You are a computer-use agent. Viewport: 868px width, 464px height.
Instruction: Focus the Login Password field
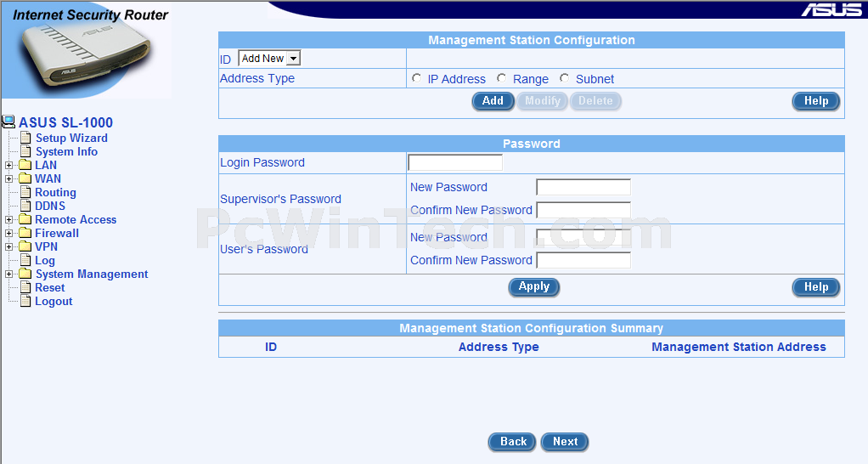(x=455, y=162)
